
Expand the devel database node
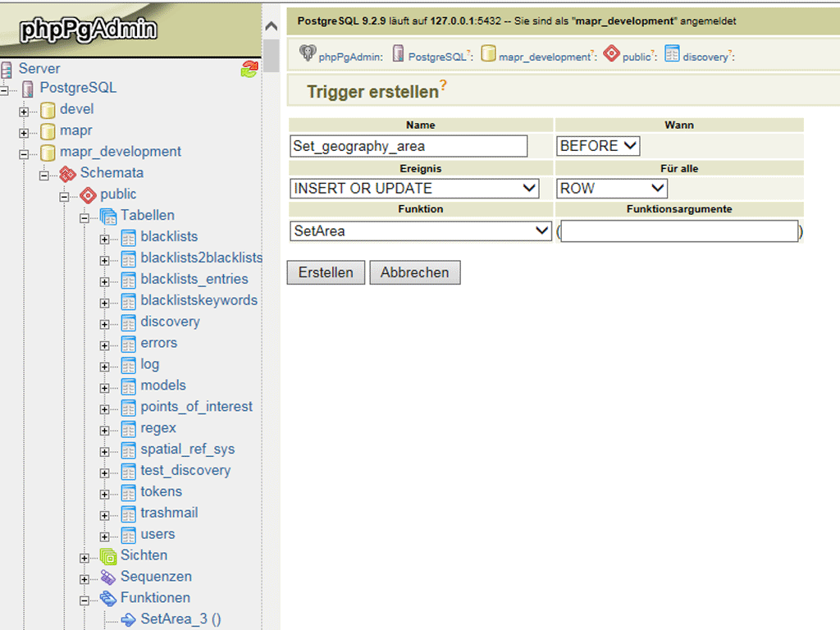click(x=24, y=111)
